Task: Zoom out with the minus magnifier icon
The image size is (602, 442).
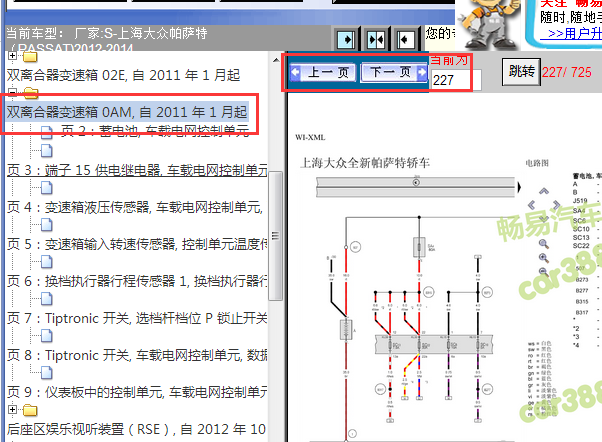Action: (544, 271)
